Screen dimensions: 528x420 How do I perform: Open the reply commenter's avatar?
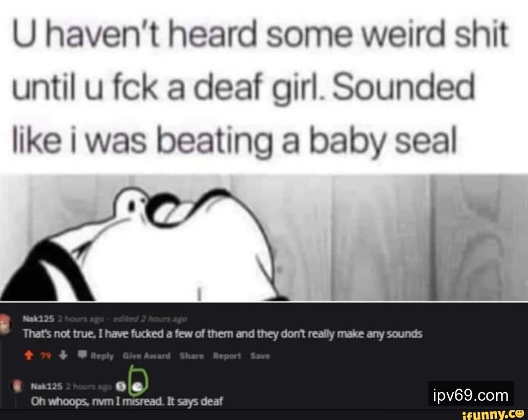17,386
